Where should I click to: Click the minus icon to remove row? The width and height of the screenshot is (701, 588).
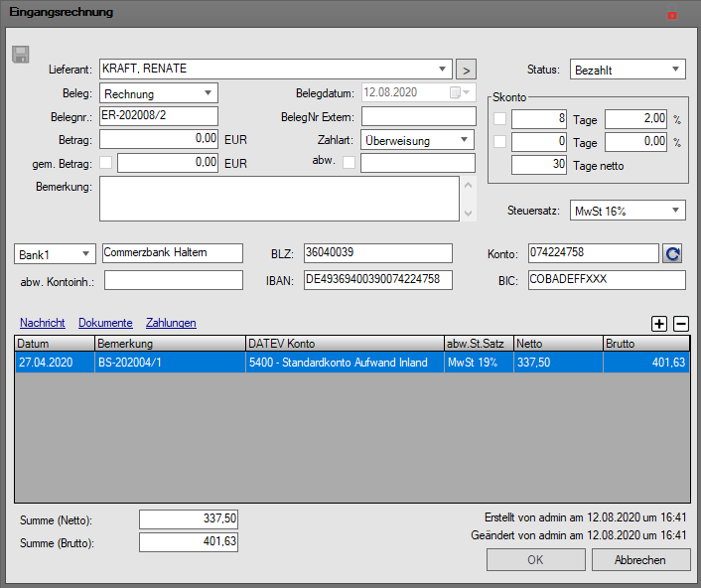coord(681,323)
